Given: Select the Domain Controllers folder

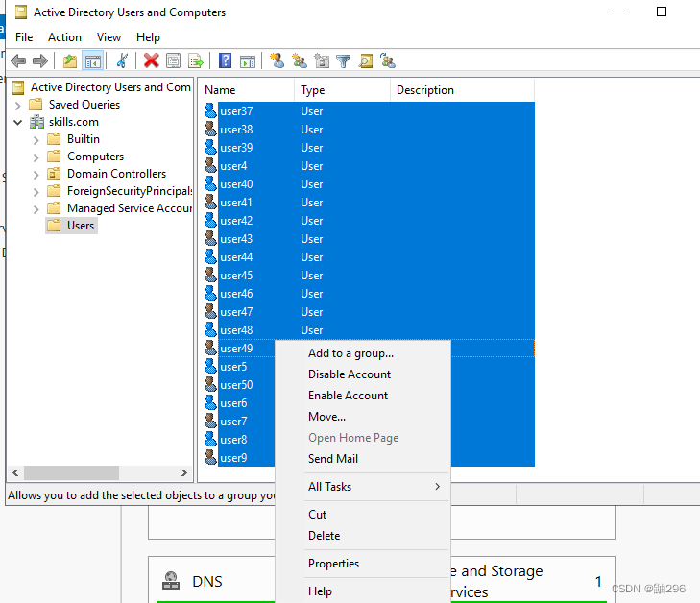Looking at the screenshot, I should [116, 174].
